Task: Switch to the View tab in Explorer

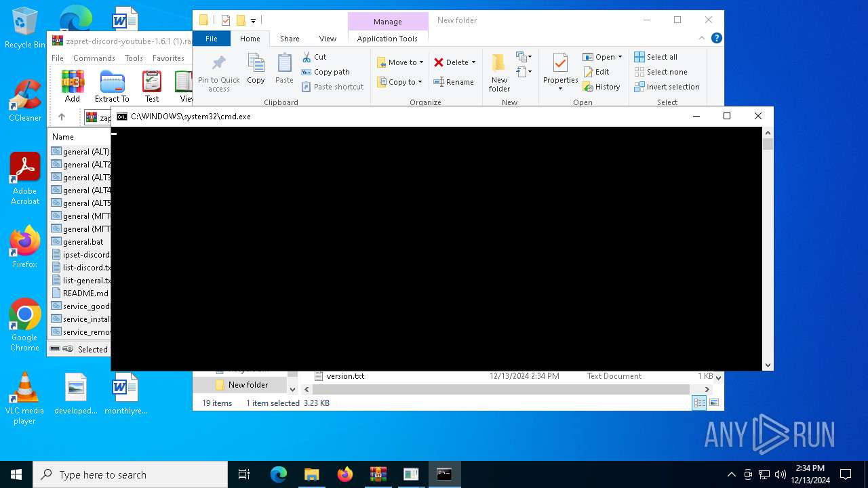Action: (x=328, y=39)
